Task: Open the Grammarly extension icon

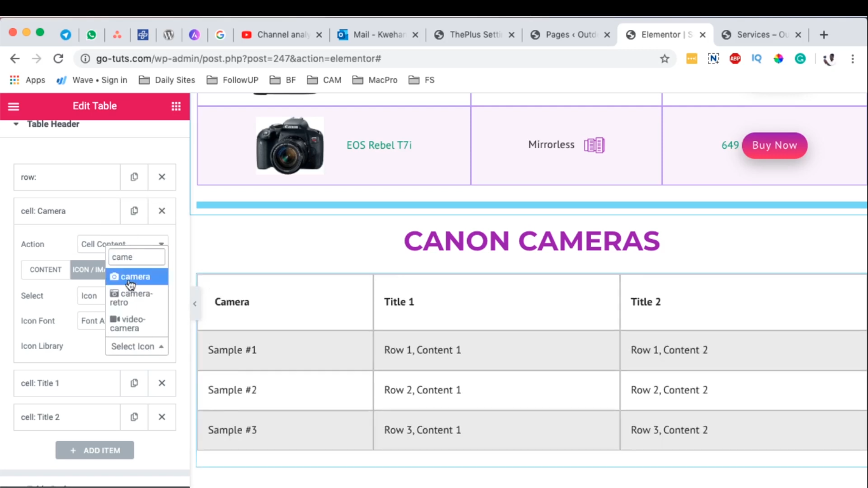Action: [x=800, y=58]
